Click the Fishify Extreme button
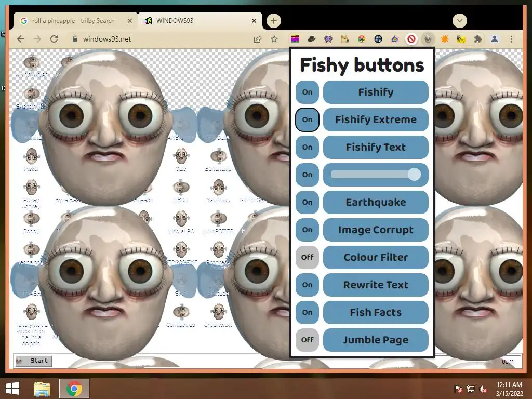The height and width of the screenshot is (399, 532). (376, 119)
